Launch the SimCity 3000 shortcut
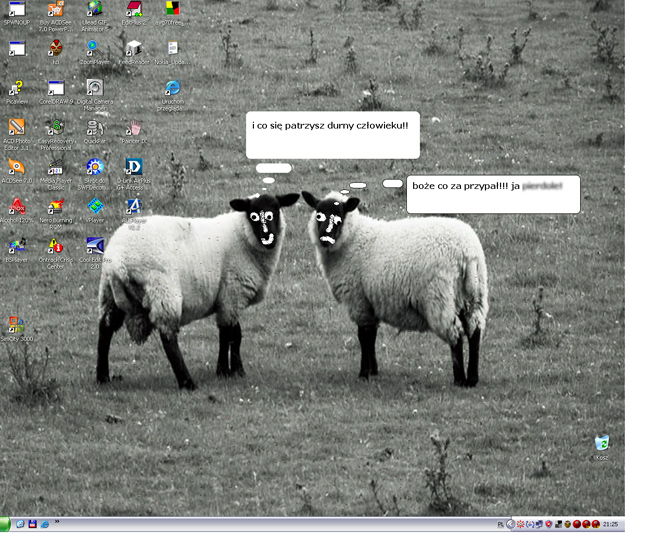This screenshot has width=666, height=533. 16,325
